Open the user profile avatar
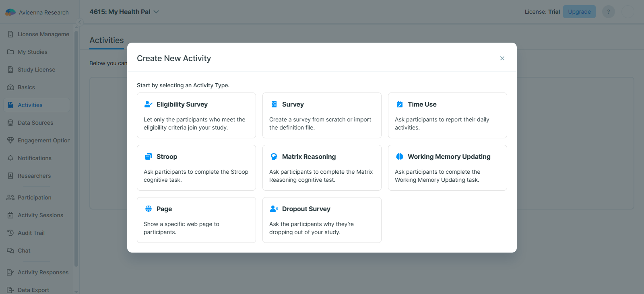 click(x=628, y=12)
